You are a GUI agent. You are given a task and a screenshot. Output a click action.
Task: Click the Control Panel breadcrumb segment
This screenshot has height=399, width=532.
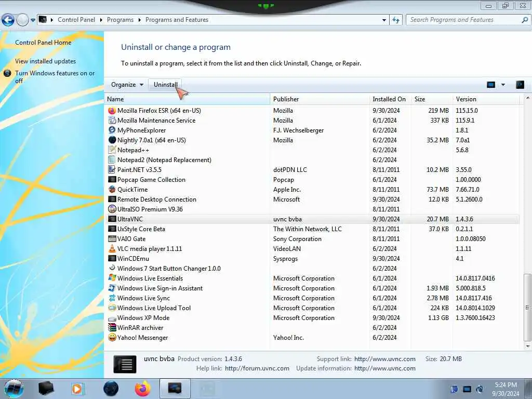pyautogui.click(x=76, y=20)
